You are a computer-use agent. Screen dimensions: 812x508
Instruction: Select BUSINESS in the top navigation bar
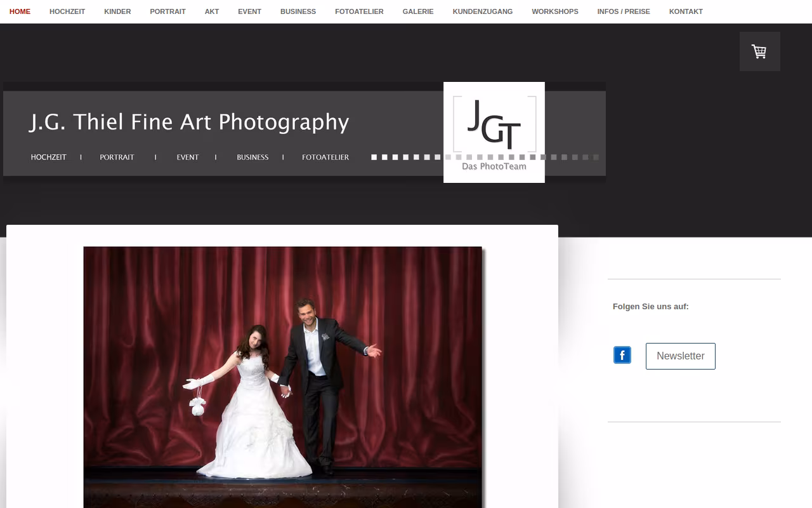[298, 11]
